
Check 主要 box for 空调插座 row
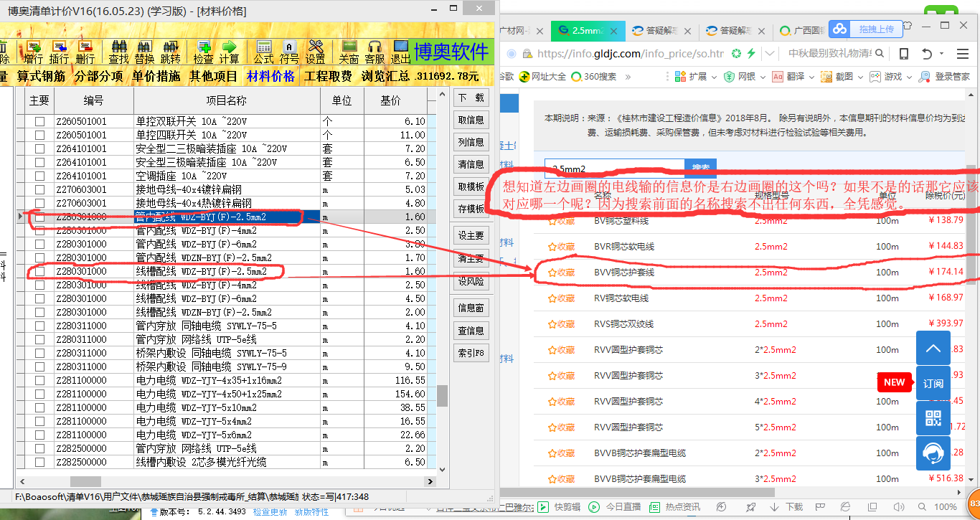pyautogui.click(x=40, y=176)
